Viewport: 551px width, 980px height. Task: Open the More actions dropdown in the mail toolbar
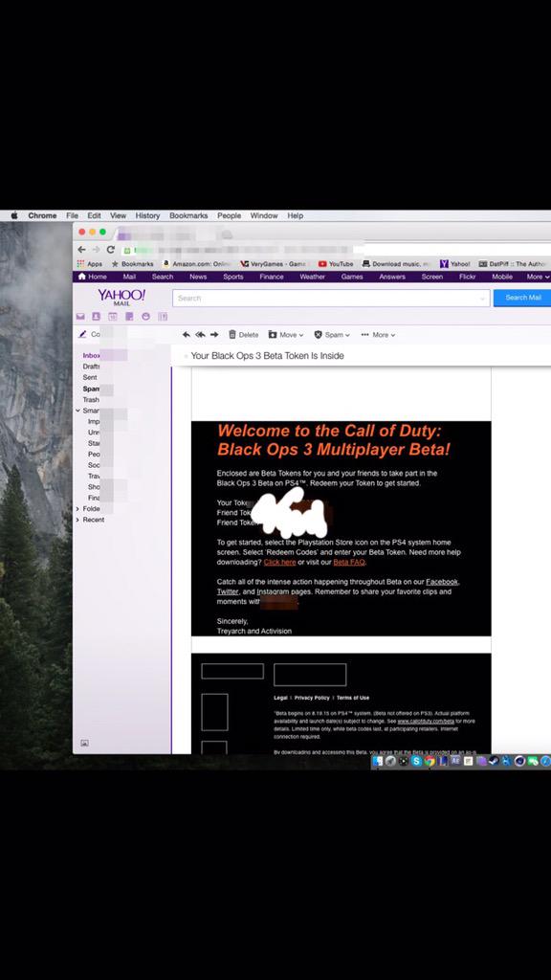tap(378, 335)
